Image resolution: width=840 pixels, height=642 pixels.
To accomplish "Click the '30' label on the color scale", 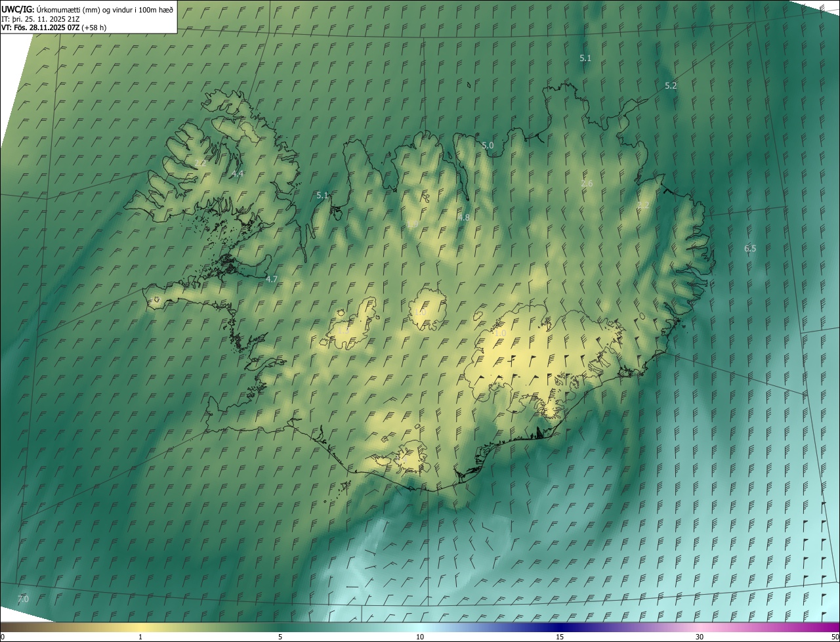I will (700, 637).
